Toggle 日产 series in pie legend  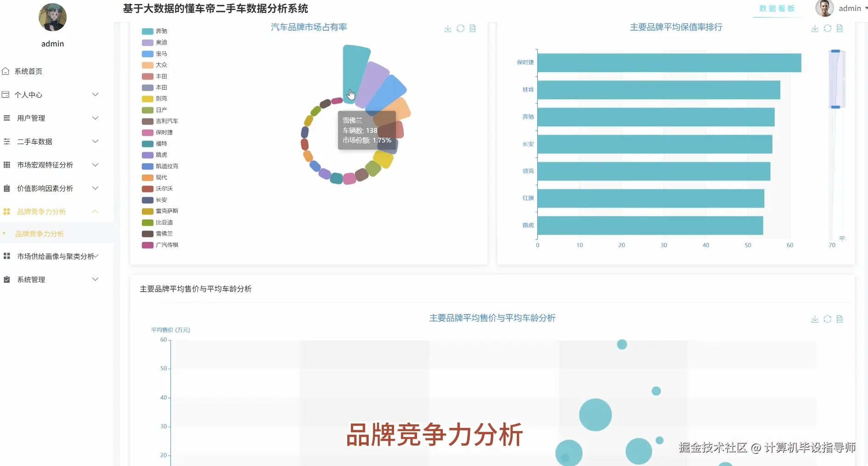[155, 110]
